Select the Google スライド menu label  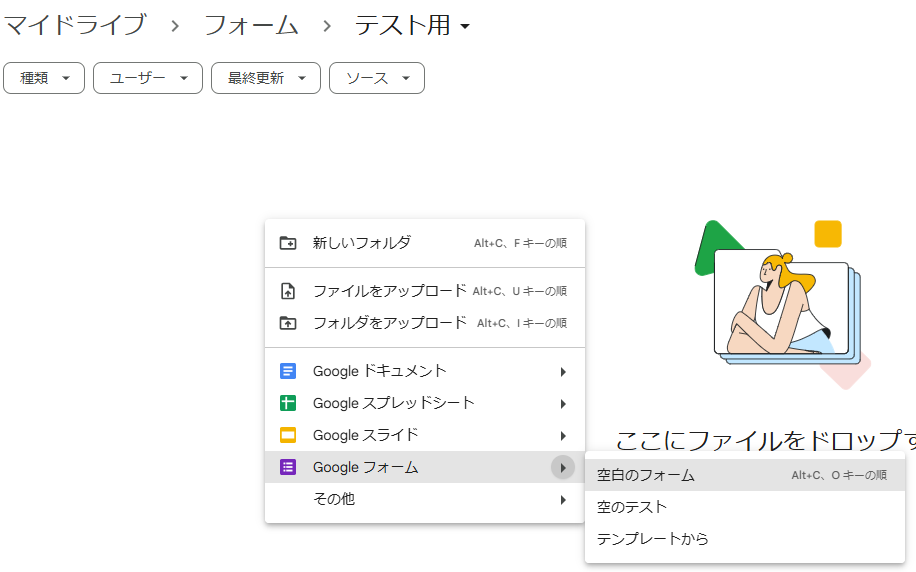(366, 435)
